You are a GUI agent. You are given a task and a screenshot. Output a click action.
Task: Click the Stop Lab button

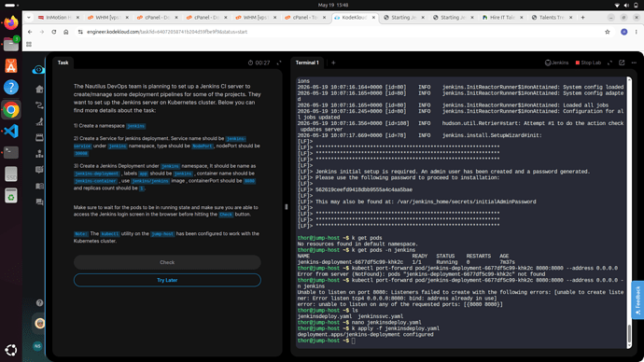click(x=588, y=63)
